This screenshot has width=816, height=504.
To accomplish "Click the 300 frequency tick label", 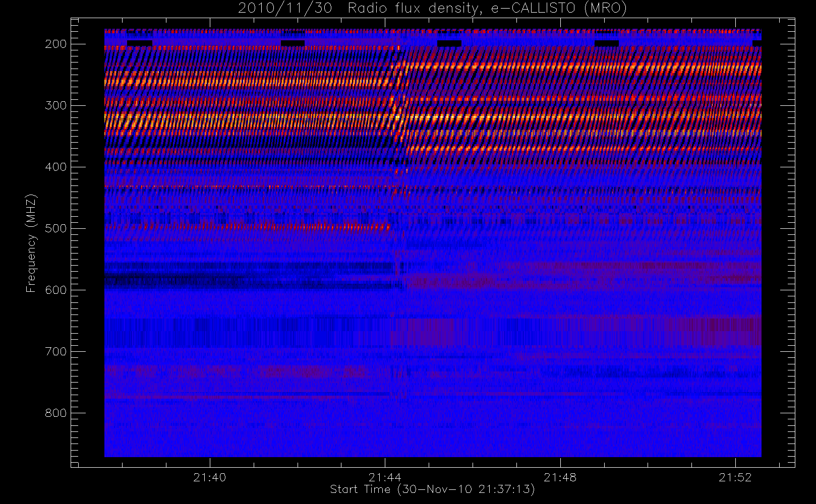I will [x=55, y=105].
